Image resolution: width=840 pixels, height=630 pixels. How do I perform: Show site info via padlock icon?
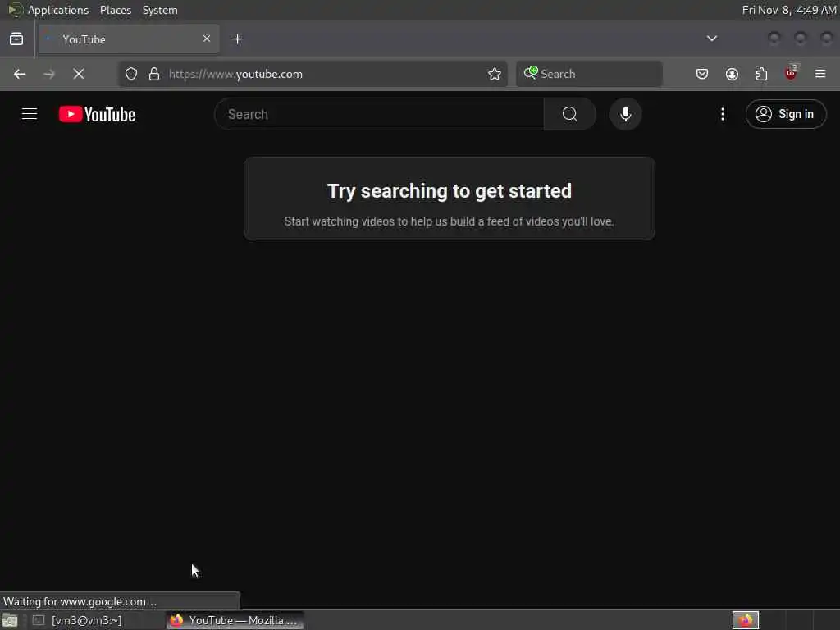tap(154, 74)
